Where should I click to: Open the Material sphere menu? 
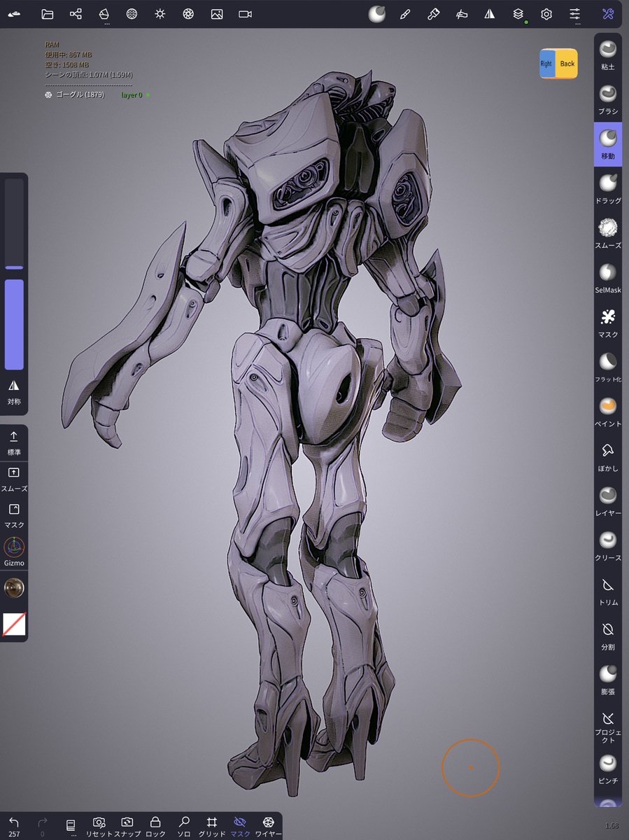click(132, 14)
